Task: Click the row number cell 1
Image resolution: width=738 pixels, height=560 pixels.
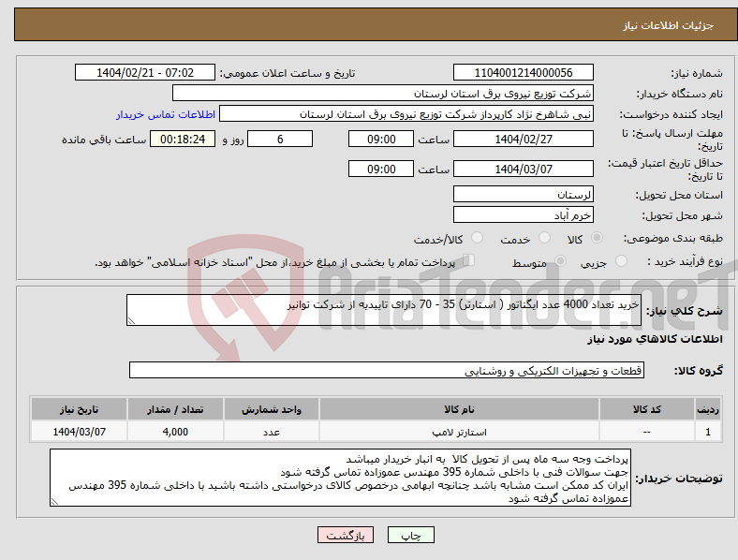Action: tap(708, 432)
